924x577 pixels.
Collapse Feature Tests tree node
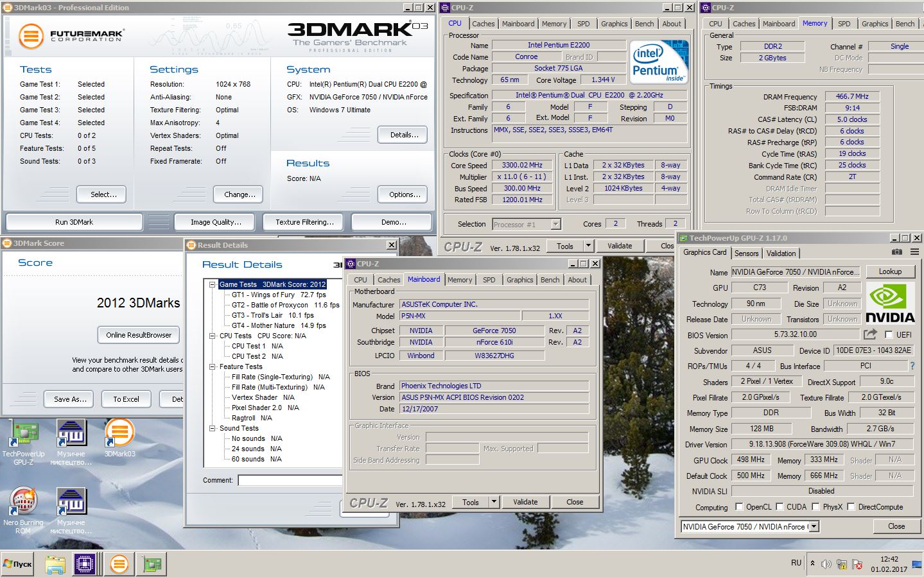212,366
